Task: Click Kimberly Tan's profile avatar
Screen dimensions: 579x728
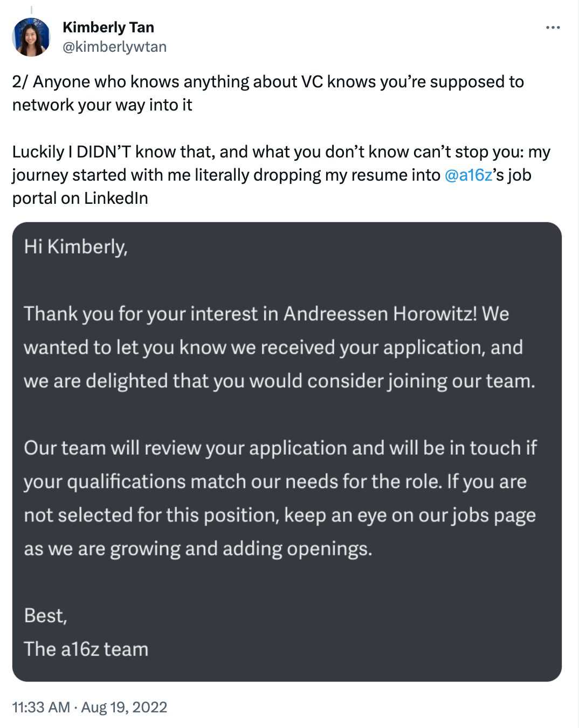Action: click(x=31, y=37)
